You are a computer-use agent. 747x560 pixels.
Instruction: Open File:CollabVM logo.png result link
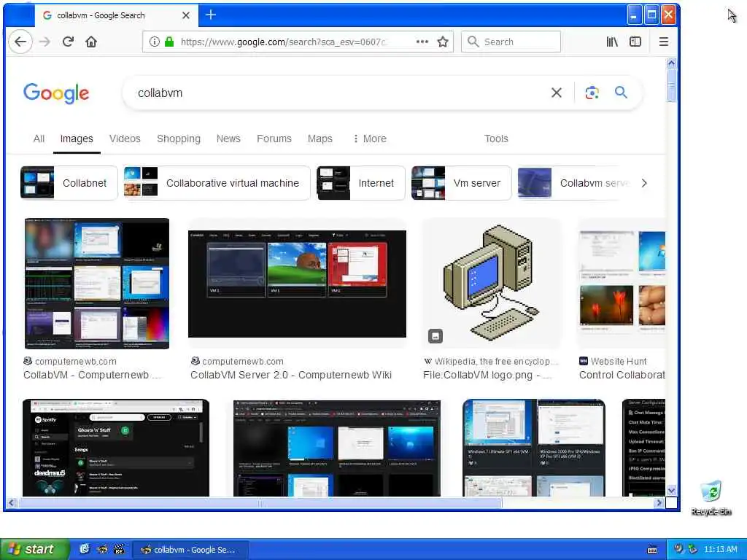point(487,376)
